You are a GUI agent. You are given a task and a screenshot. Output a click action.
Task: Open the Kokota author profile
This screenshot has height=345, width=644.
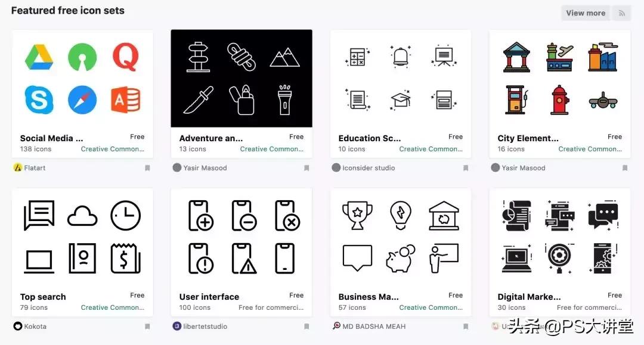(x=35, y=327)
